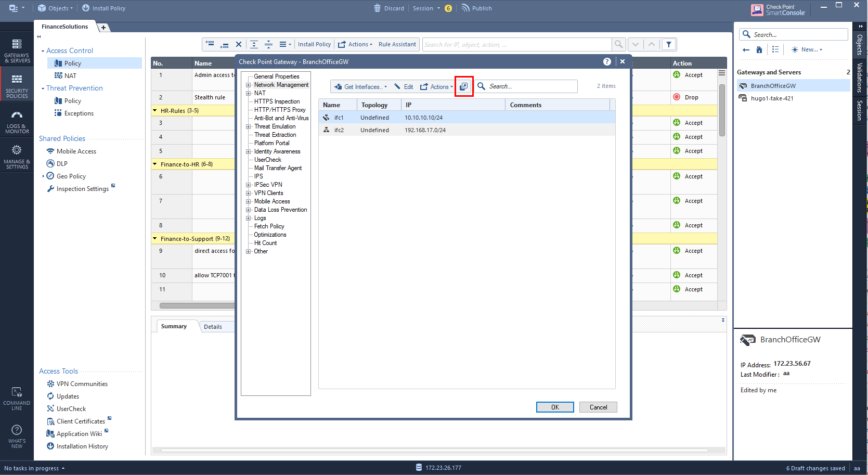Open Objects side tab on right edge

click(860, 45)
